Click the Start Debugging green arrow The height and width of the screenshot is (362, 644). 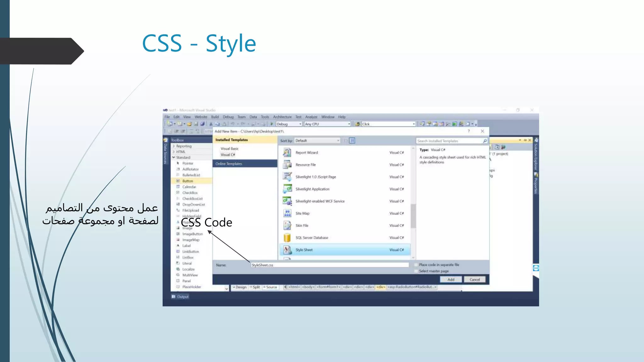click(x=272, y=124)
